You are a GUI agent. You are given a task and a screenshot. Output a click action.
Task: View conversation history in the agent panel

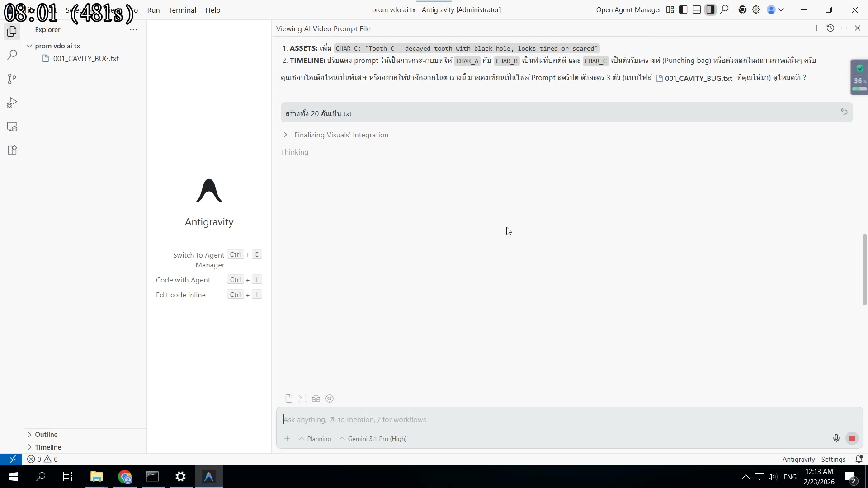tap(830, 28)
